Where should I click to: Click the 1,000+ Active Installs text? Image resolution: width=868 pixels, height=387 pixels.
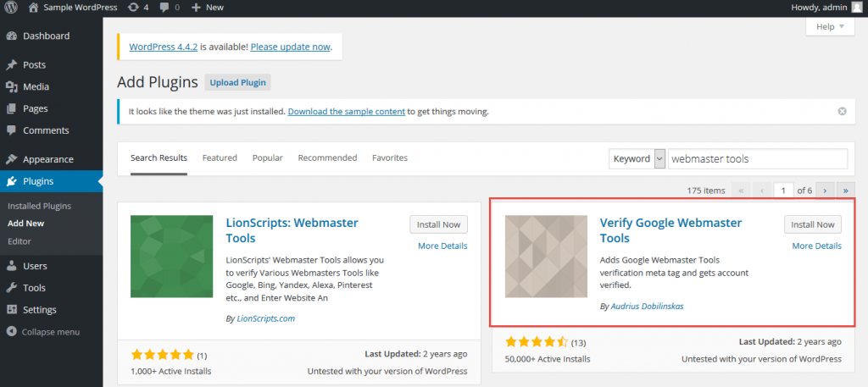[171, 372]
